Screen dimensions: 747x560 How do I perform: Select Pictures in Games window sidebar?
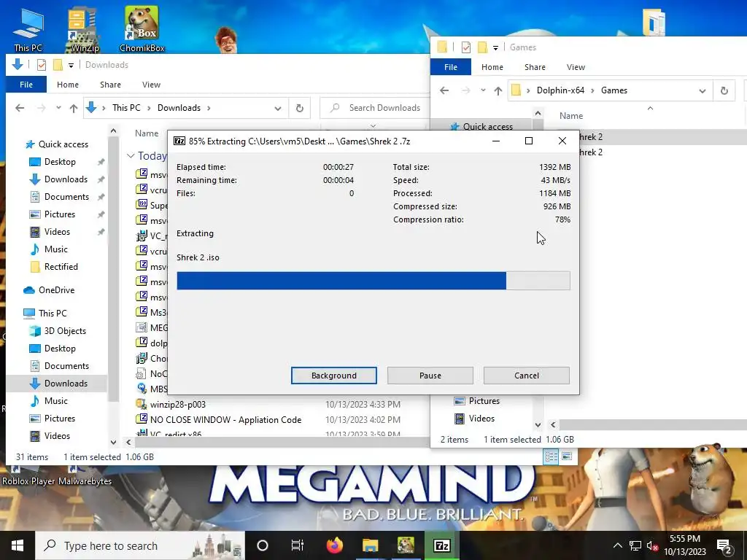pos(484,401)
